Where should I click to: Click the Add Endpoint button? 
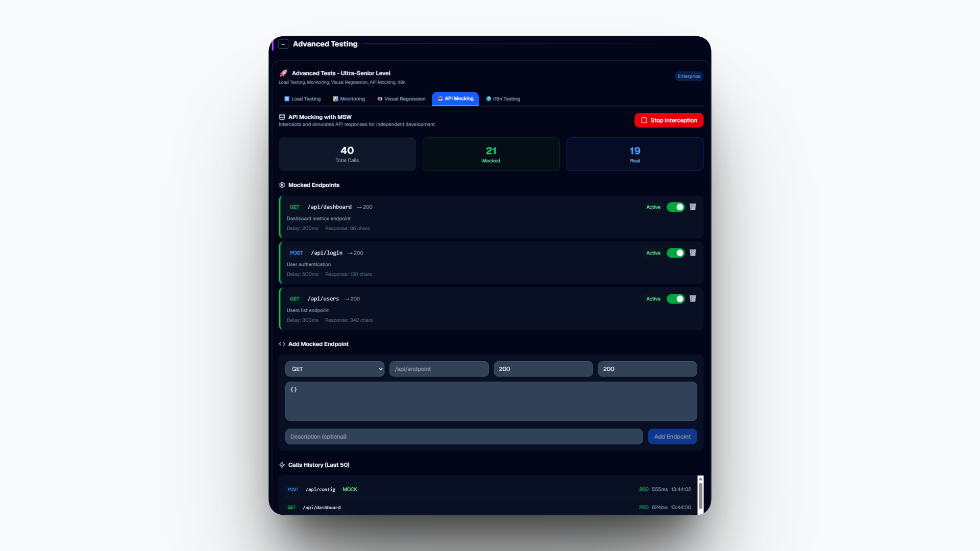click(x=672, y=437)
